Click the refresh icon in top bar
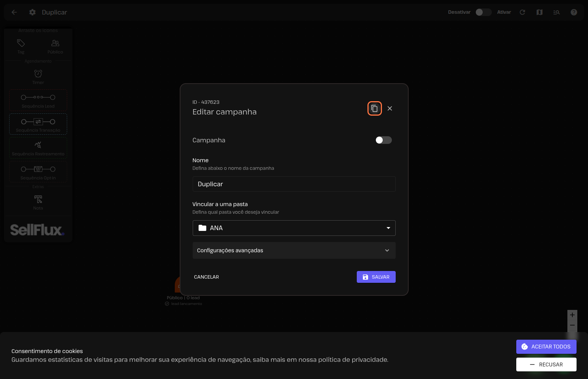This screenshot has height=379, width=588. pyautogui.click(x=522, y=12)
